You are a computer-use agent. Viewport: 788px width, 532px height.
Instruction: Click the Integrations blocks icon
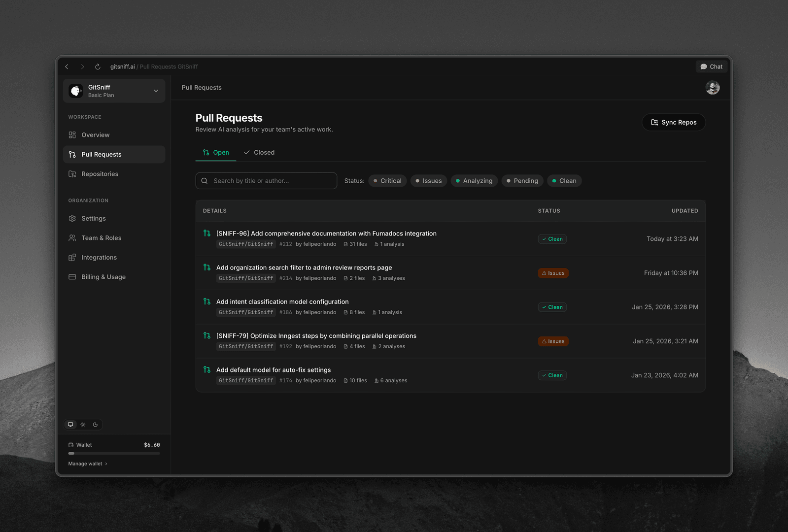pos(72,257)
